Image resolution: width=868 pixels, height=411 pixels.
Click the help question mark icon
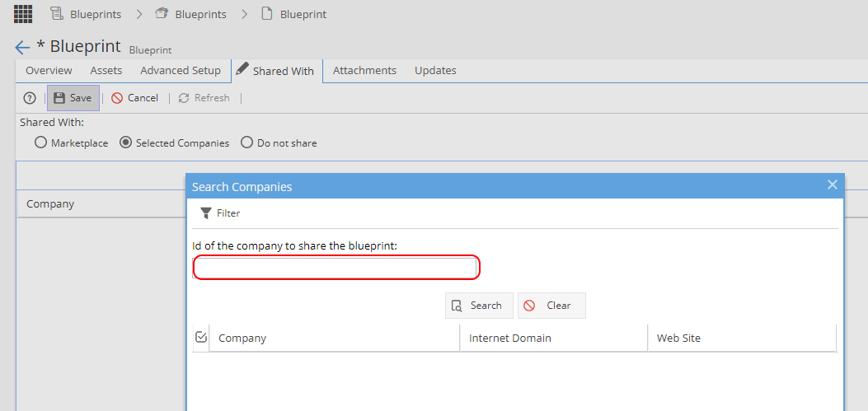pyautogui.click(x=30, y=98)
